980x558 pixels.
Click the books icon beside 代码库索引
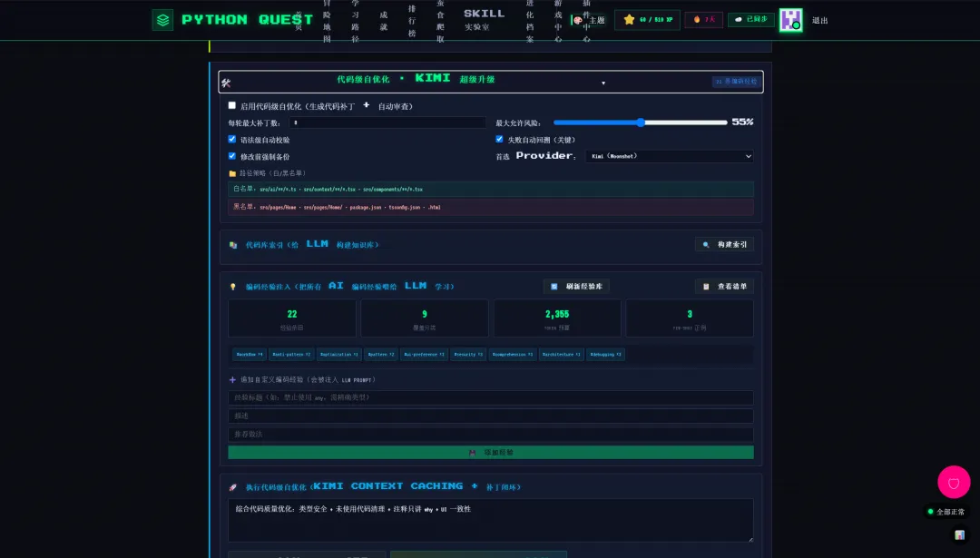[x=233, y=245]
